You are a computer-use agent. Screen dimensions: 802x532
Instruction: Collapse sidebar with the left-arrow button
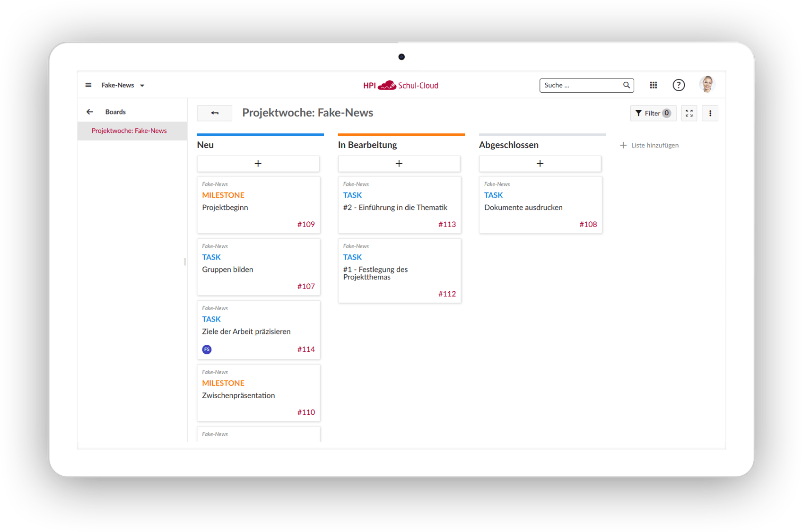pyautogui.click(x=215, y=113)
